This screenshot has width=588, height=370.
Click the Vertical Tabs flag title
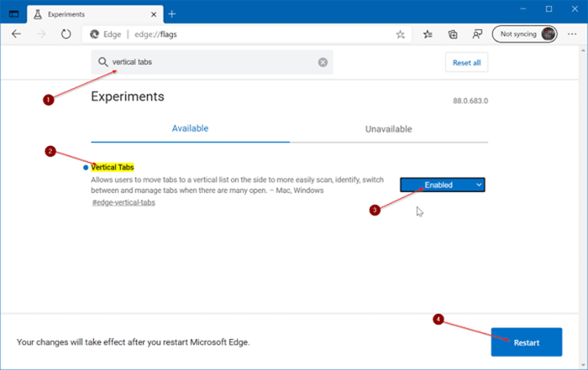pyautogui.click(x=113, y=167)
